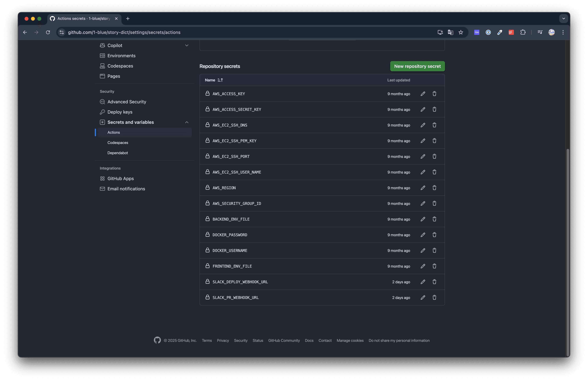588x381 pixels.
Task: Click the GitHub octocat logo in the footer
Action: pos(157,340)
